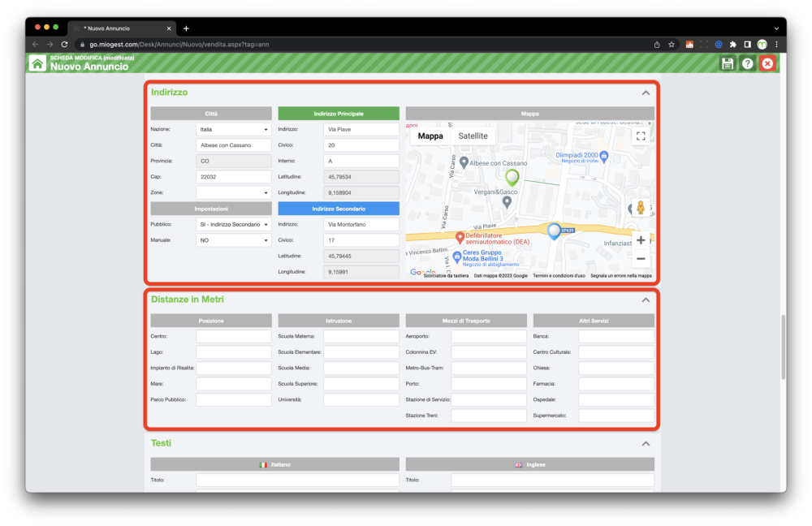The image size is (812, 526).
Task: Click the Italiano Titolo field
Action: click(x=298, y=481)
